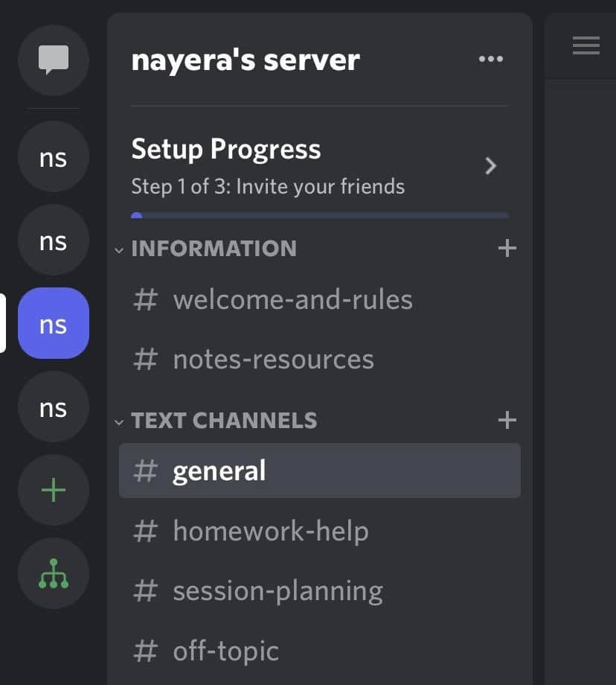Open the off-topic channel
Image resolution: width=616 pixels, height=685 pixels.
point(320,651)
